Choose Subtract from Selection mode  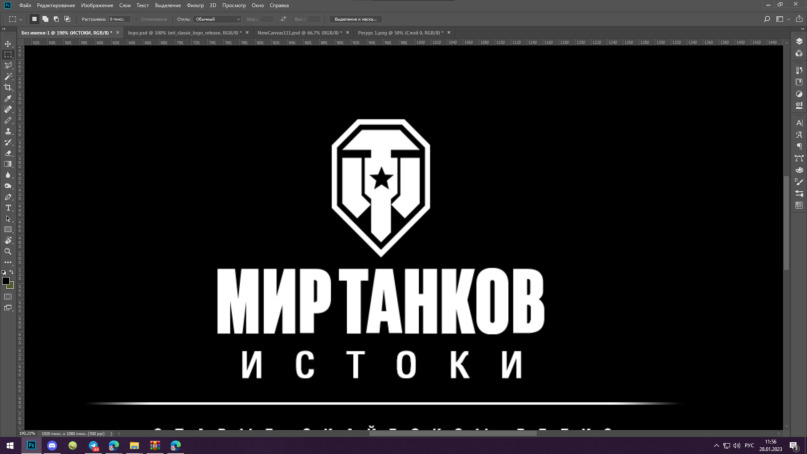(56, 19)
